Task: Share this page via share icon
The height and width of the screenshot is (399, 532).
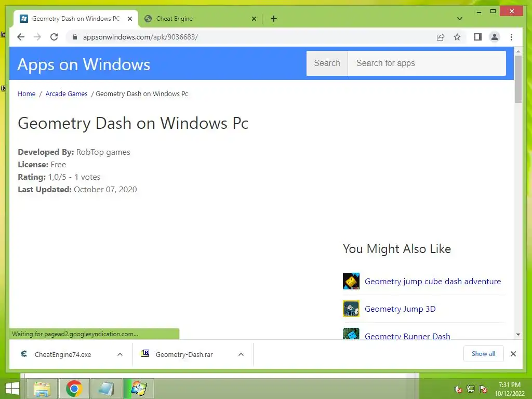Action: pyautogui.click(x=441, y=37)
